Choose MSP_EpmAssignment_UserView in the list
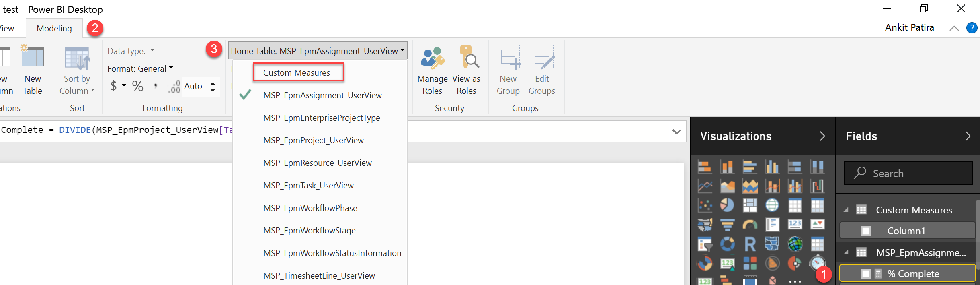Viewport: 980px width, 285px height. [323, 95]
